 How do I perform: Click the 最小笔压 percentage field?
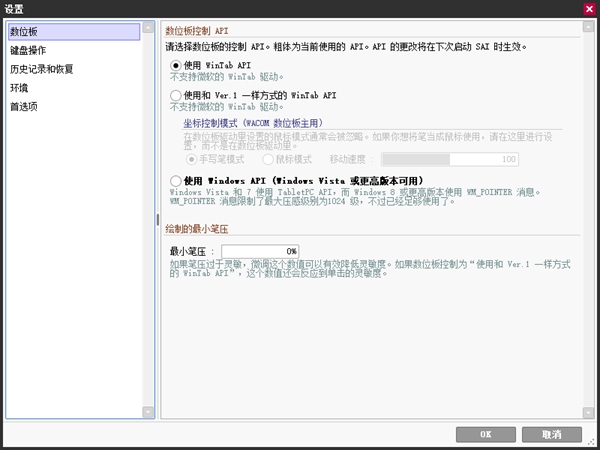[x=259, y=250]
